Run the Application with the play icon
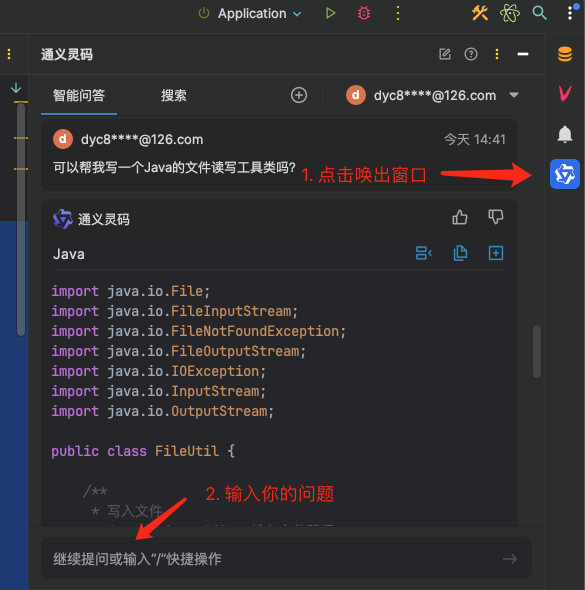 pos(330,13)
